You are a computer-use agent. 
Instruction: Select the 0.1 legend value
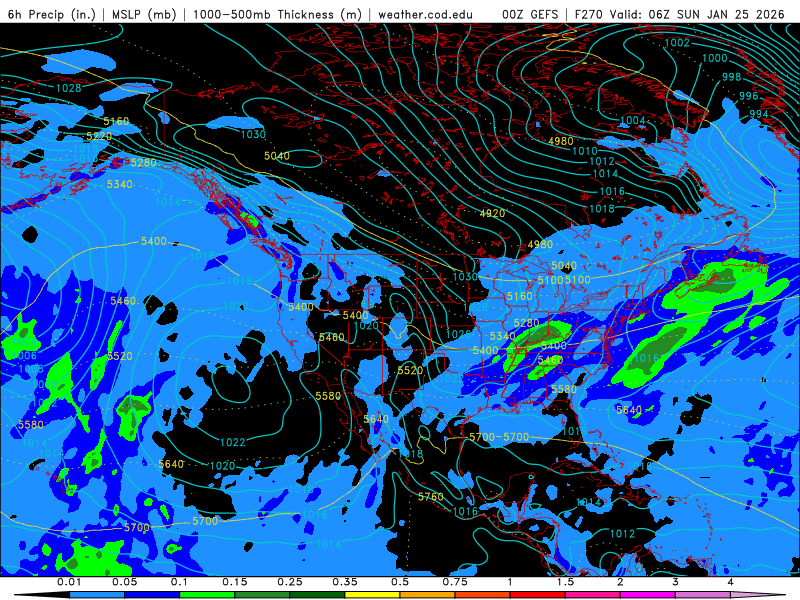coord(179,582)
